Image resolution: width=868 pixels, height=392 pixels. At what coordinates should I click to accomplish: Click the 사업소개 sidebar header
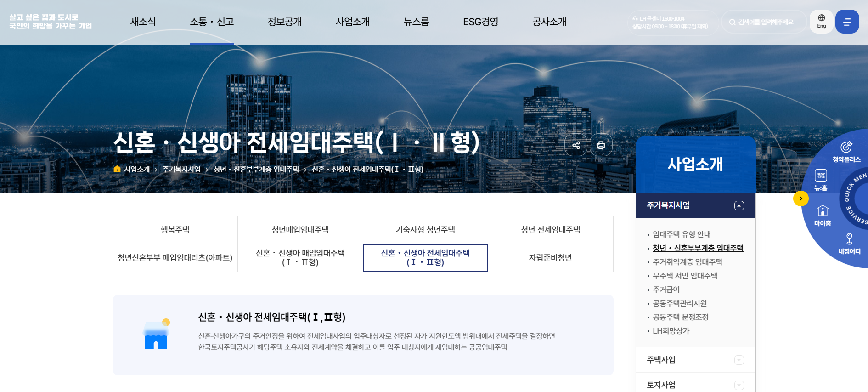(695, 164)
